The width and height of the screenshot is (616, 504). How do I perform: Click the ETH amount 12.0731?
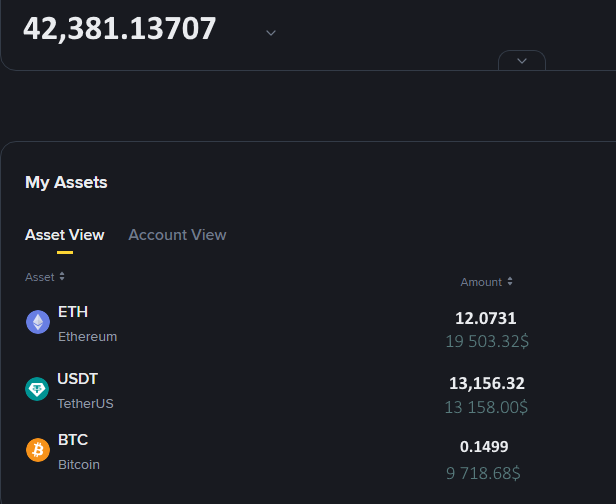486,318
